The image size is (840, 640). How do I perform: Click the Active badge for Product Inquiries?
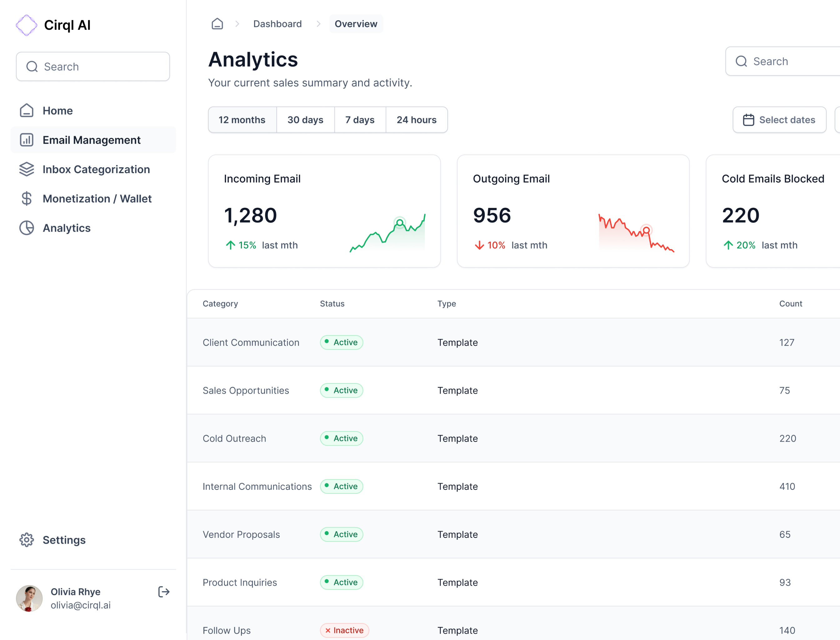pos(341,582)
